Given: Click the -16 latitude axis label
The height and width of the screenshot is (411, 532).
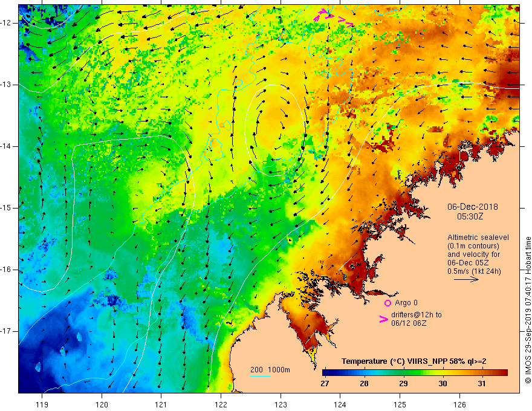Looking at the screenshot, I should pyautogui.click(x=7, y=270).
